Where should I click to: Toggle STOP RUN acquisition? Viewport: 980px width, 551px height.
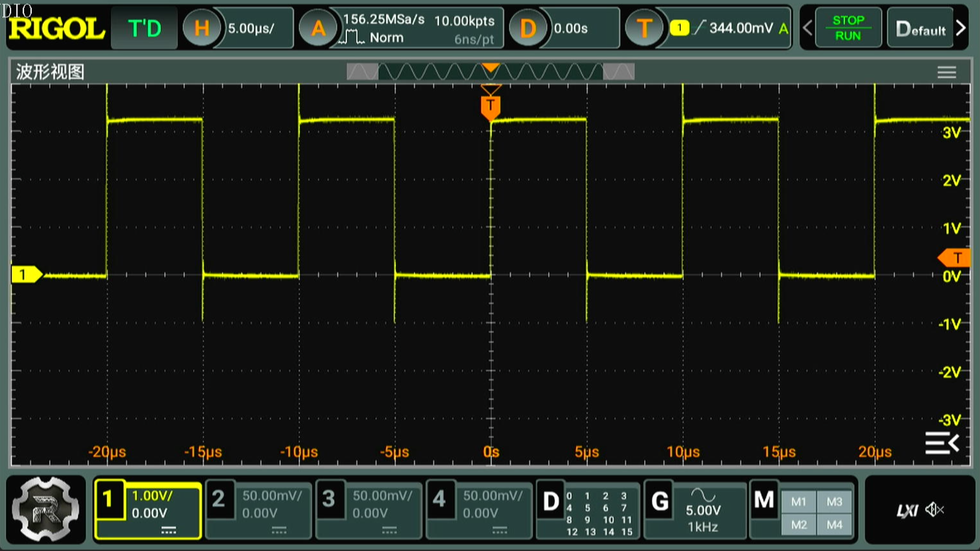[848, 28]
